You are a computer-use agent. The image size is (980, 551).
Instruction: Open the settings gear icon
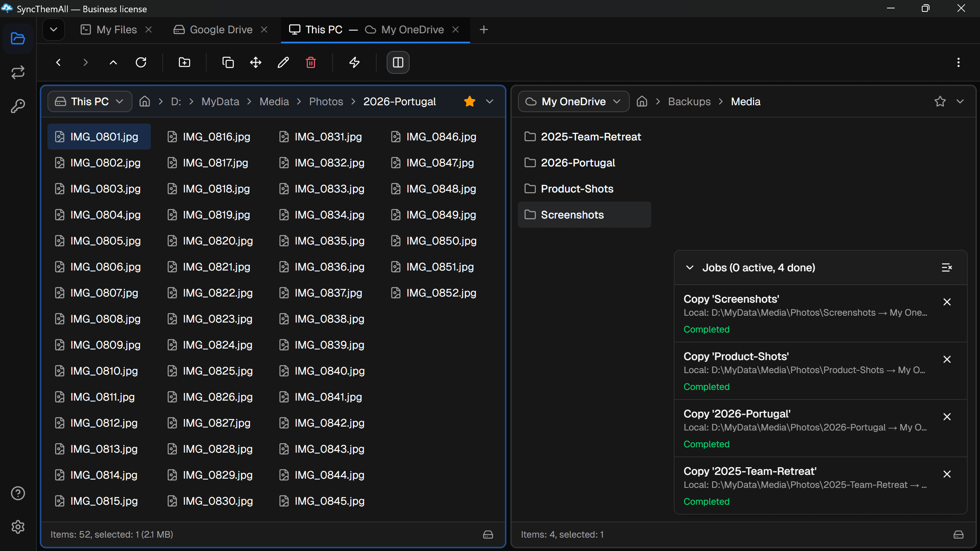(18, 527)
